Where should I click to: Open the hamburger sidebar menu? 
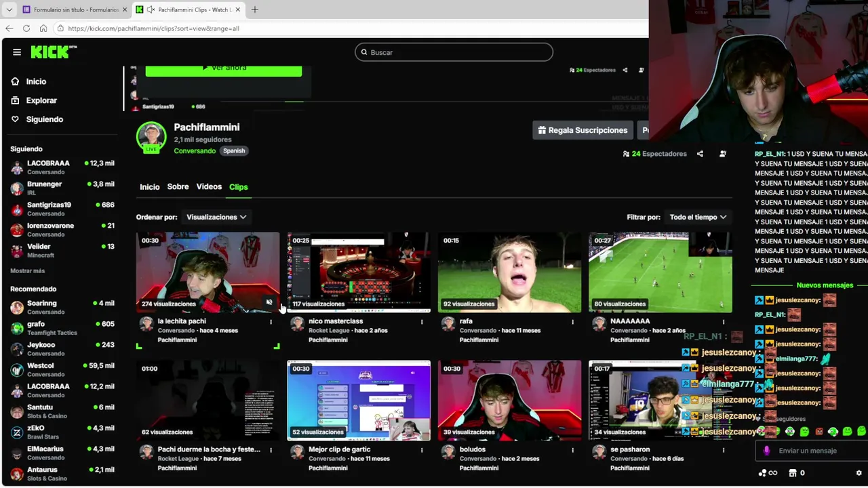[x=17, y=52]
